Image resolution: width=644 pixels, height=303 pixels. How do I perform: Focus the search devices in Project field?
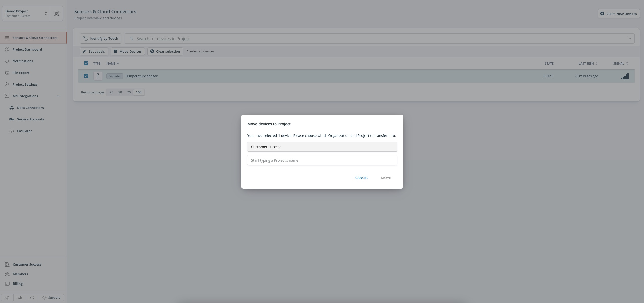[379, 39]
